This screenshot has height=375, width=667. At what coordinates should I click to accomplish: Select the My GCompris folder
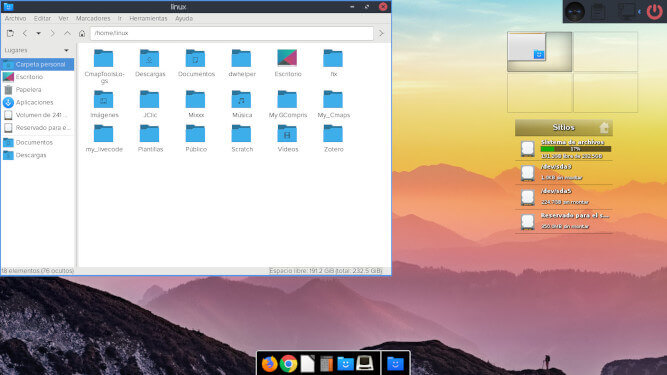287,99
